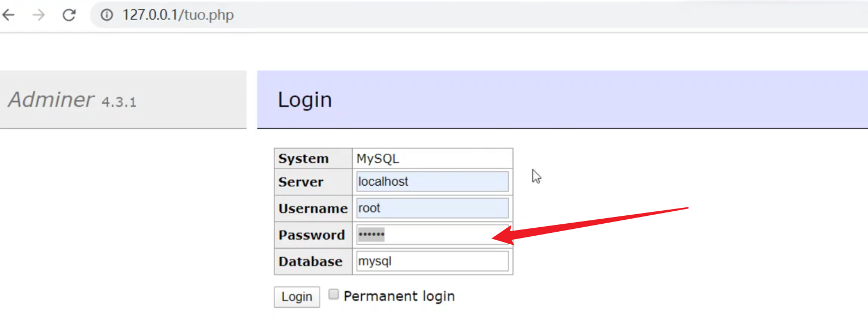Click into the Password field
The width and height of the screenshot is (868, 330).
432,235
